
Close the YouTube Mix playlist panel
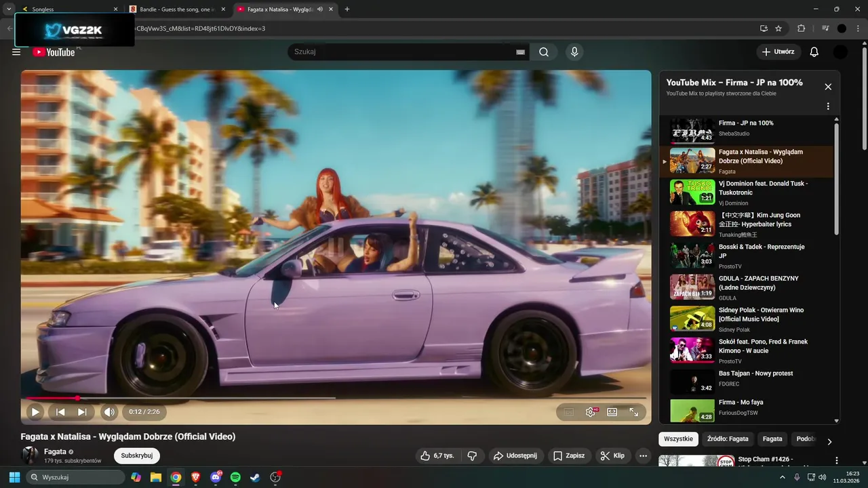828,87
